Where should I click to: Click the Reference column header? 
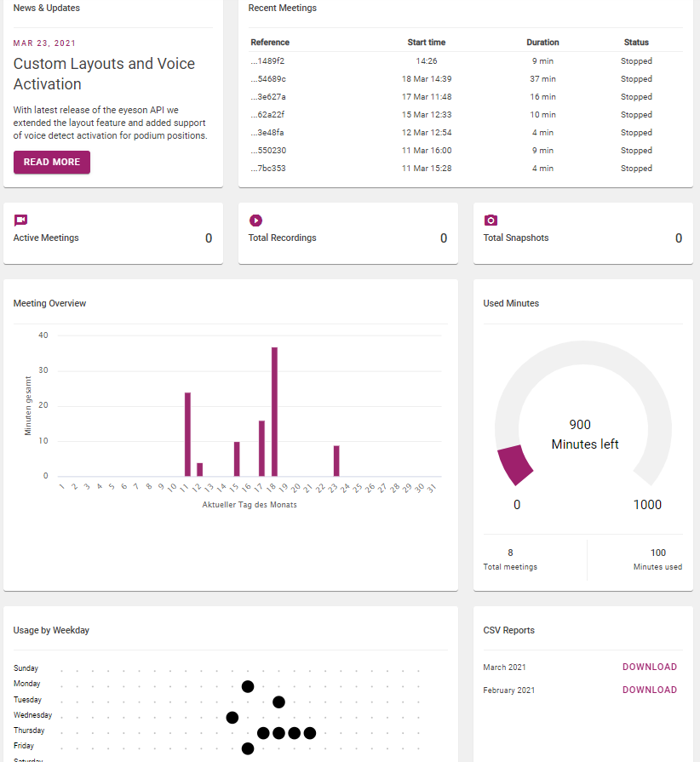coord(270,42)
